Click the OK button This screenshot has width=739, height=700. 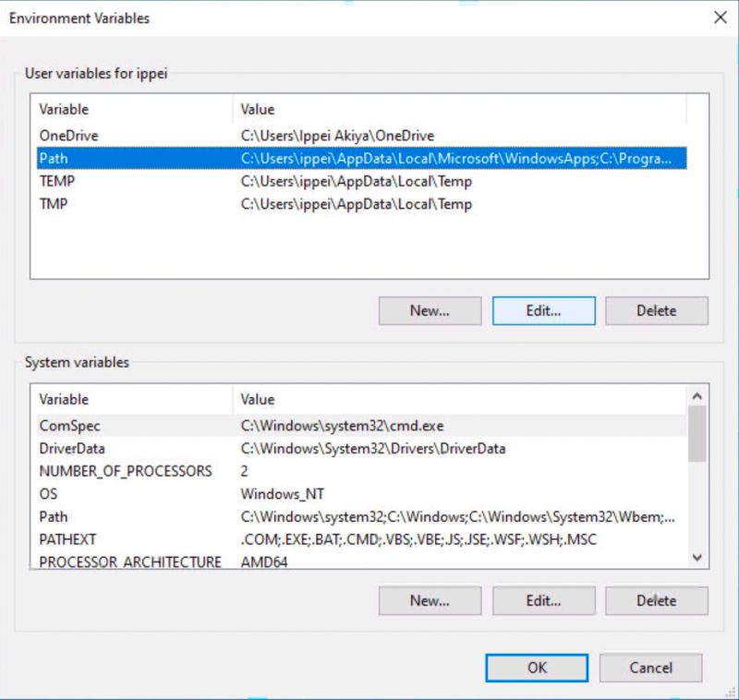tap(537, 668)
